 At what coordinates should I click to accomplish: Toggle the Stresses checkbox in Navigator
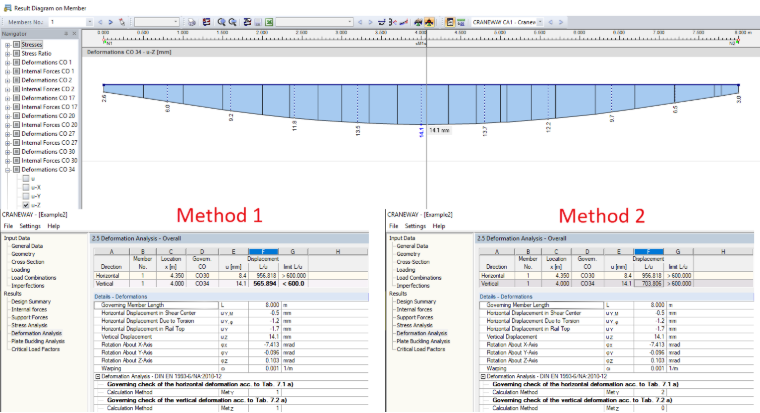click(x=16, y=45)
